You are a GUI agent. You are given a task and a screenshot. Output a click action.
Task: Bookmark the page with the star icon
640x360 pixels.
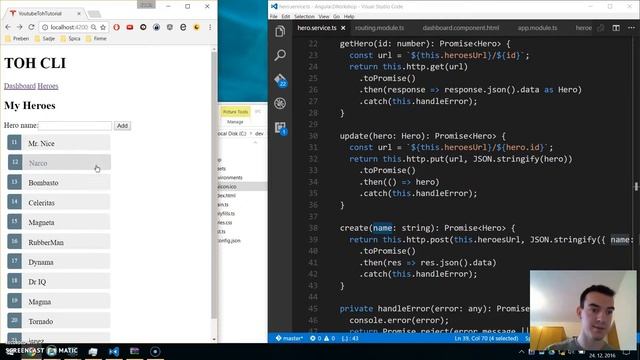pos(103,27)
